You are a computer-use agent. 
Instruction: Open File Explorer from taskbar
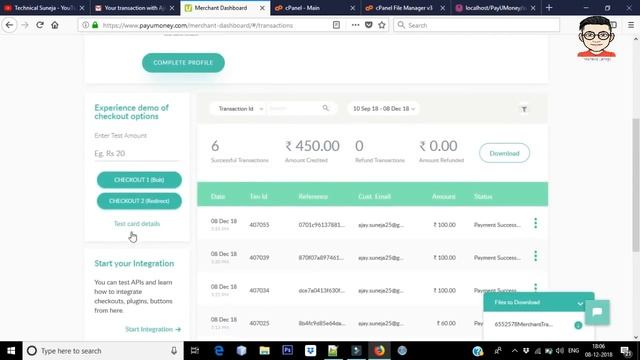264,351
